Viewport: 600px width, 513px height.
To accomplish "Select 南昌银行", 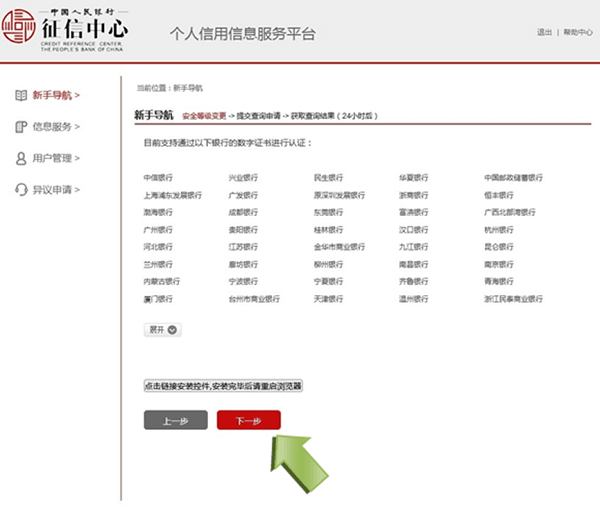I will [x=414, y=264].
